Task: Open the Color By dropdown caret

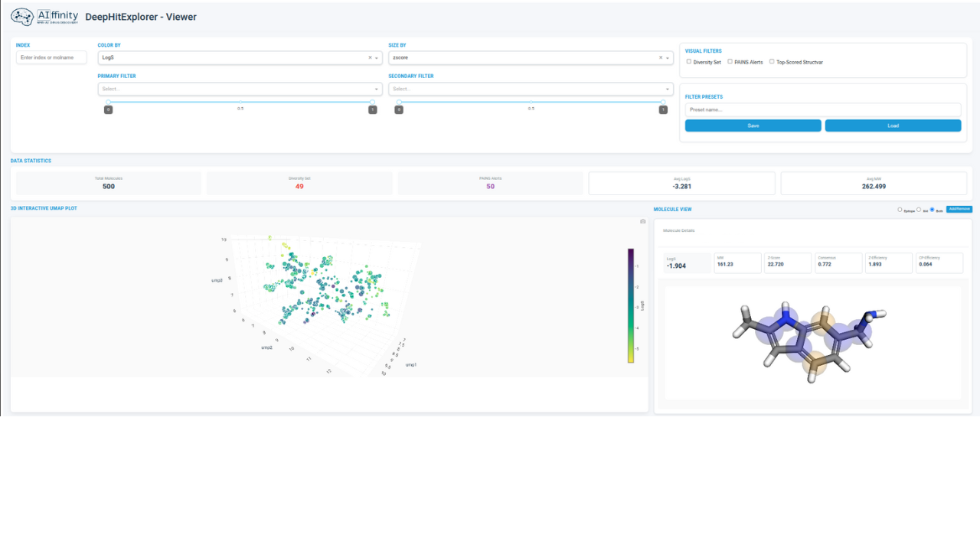Action: [x=377, y=57]
